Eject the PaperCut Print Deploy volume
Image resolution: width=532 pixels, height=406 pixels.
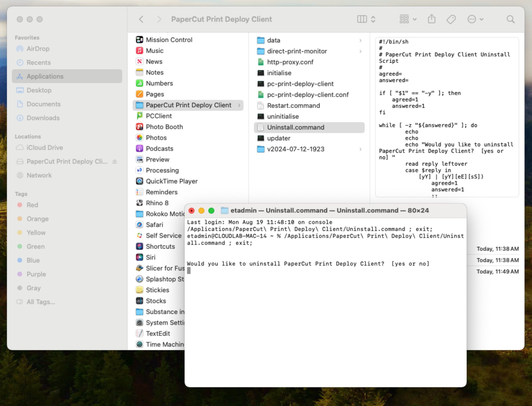click(114, 161)
